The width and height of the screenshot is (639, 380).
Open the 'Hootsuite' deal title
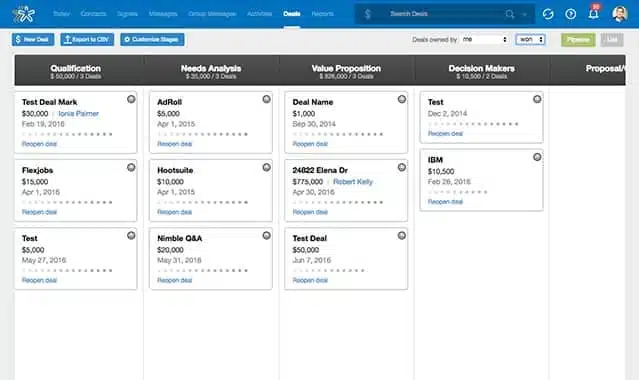(175, 170)
